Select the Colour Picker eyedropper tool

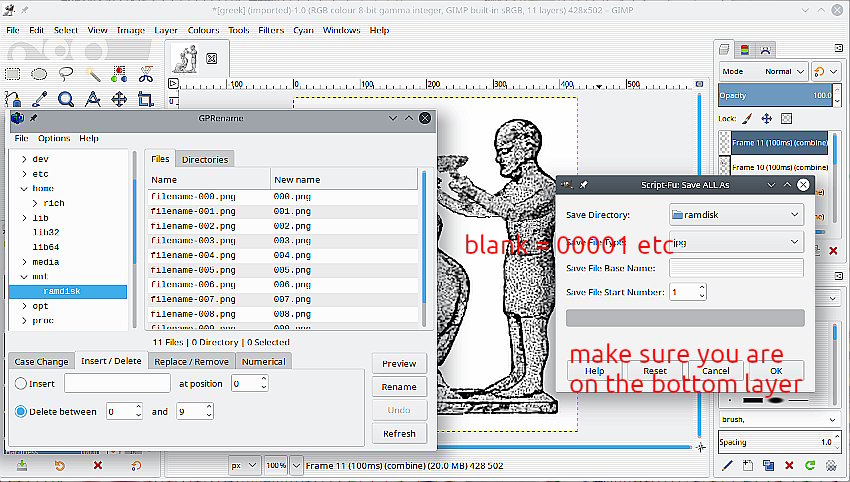pyautogui.click(x=39, y=99)
